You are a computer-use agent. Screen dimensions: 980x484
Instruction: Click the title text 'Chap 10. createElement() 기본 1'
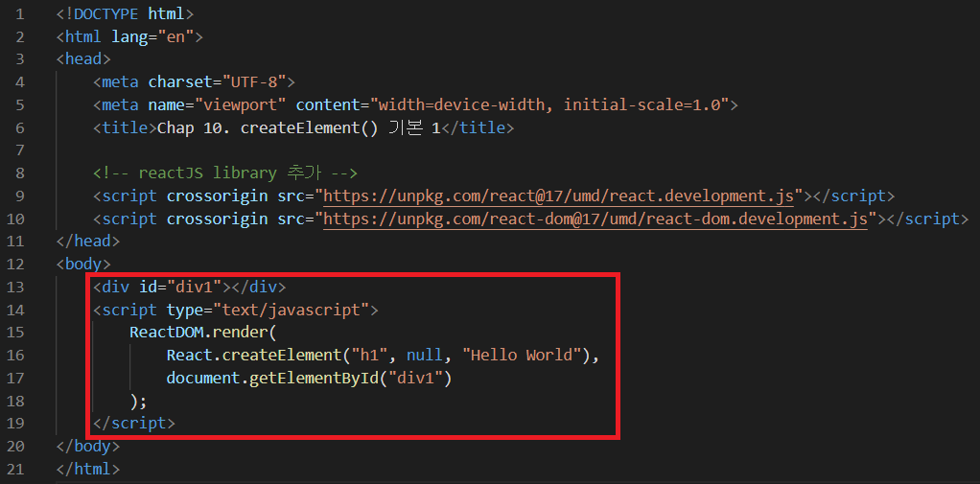click(x=299, y=127)
